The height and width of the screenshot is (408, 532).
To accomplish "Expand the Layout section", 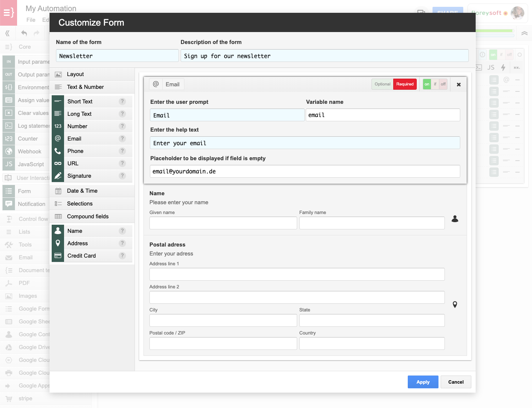I will [x=92, y=74].
